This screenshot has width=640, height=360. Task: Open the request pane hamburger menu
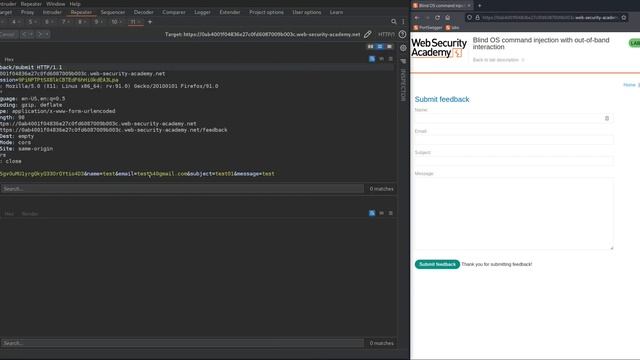pos(391,59)
